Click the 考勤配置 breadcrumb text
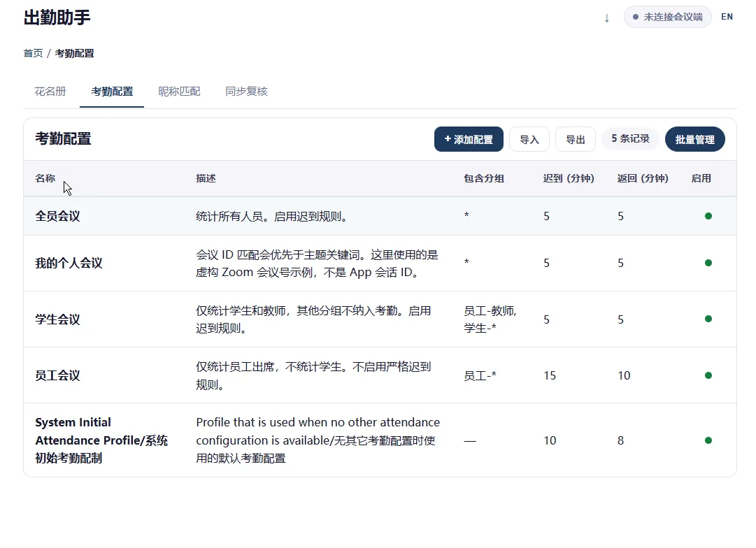This screenshot has width=756, height=548. coord(74,53)
